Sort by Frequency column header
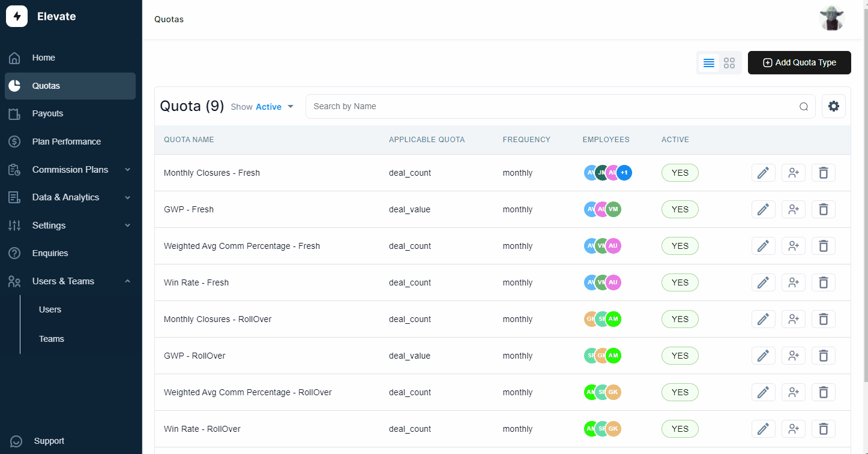Image resolution: width=868 pixels, height=454 pixels. [x=526, y=140]
